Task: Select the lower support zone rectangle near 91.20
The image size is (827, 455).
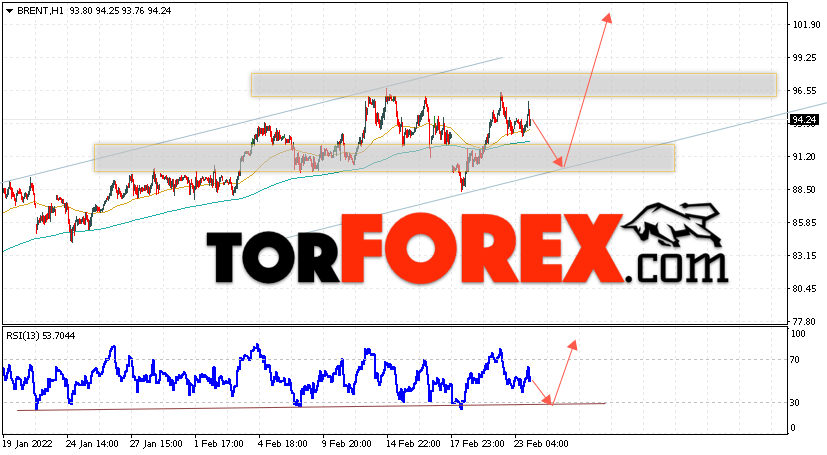Action: pyautogui.click(x=384, y=158)
